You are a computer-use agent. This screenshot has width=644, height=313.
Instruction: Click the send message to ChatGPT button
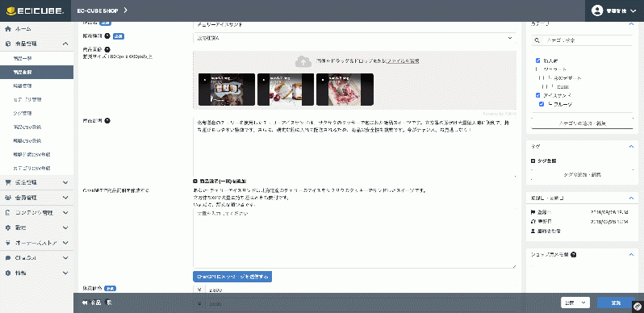coord(232,277)
